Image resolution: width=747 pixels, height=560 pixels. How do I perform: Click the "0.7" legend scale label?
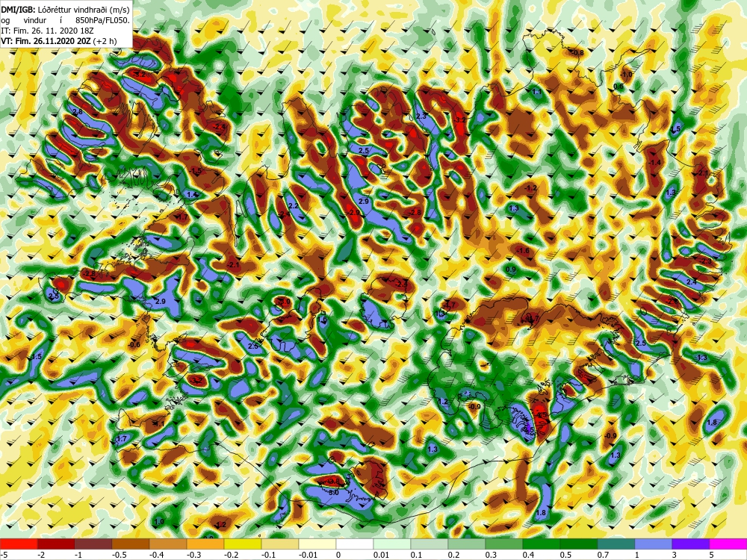[603, 555]
